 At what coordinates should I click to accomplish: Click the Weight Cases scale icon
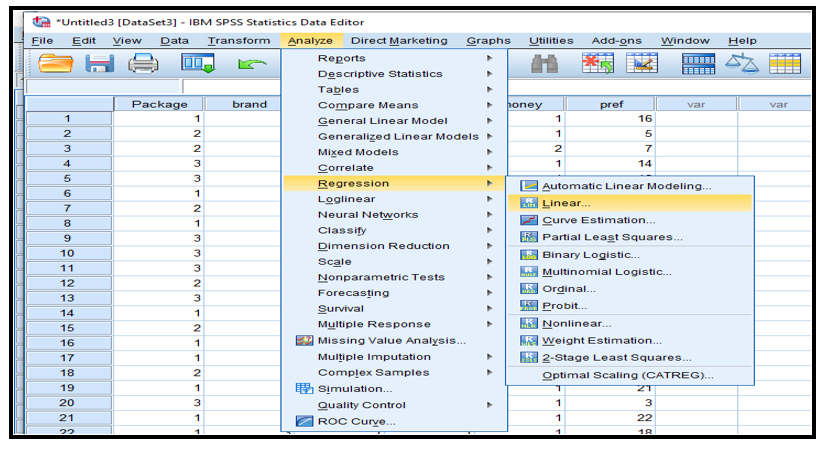click(x=740, y=66)
